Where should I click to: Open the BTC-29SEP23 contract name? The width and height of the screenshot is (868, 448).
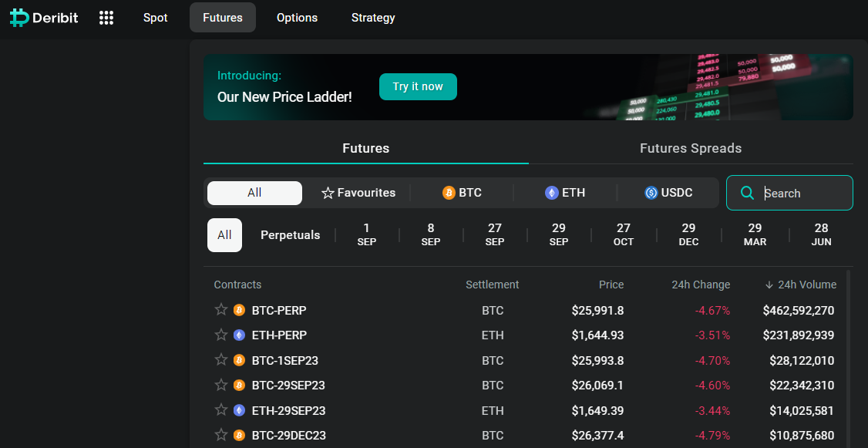click(288, 386)
